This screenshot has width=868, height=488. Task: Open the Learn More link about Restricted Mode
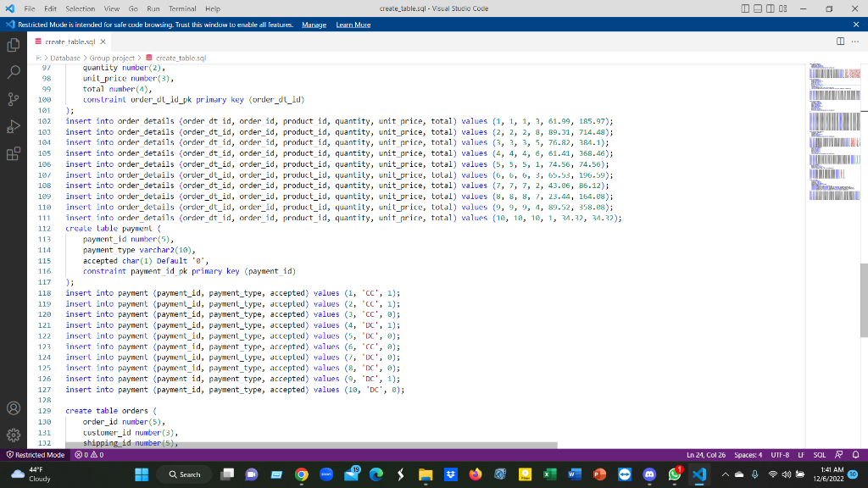click(352, 24)
